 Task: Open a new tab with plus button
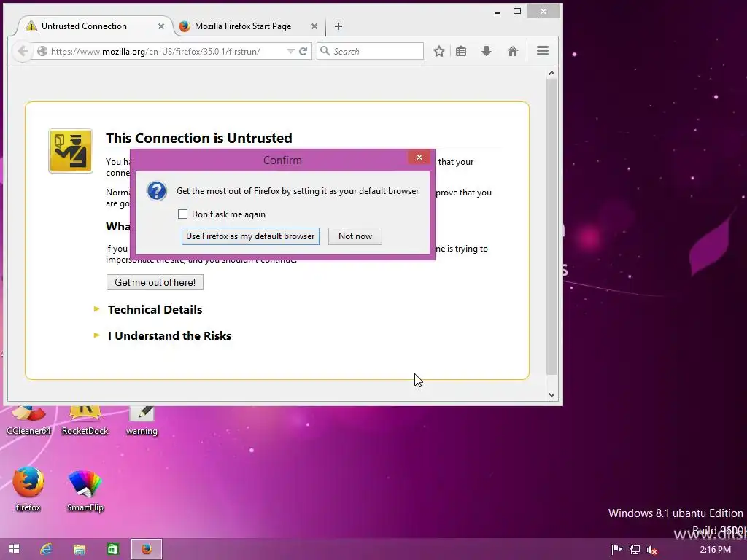(x=338, y=26)
